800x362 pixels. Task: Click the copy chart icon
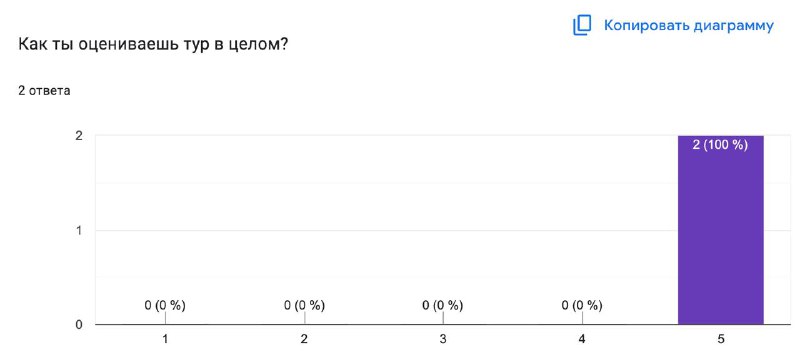coord(582,25)
